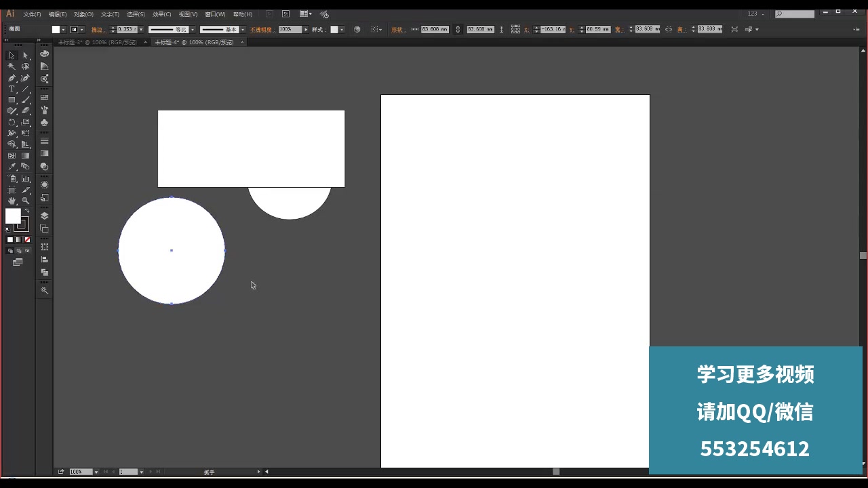Expand the opacity 100% arrow

click(x=307, y=29)
